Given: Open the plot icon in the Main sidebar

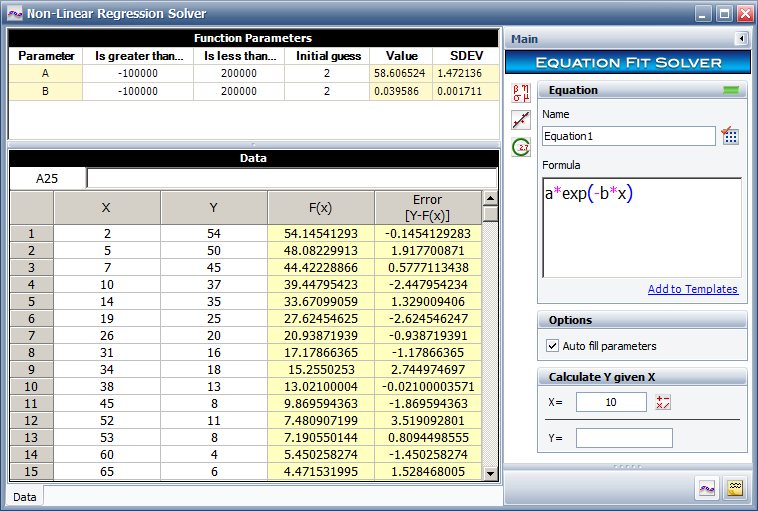Looking at the screenshot, I should point(521,120).
